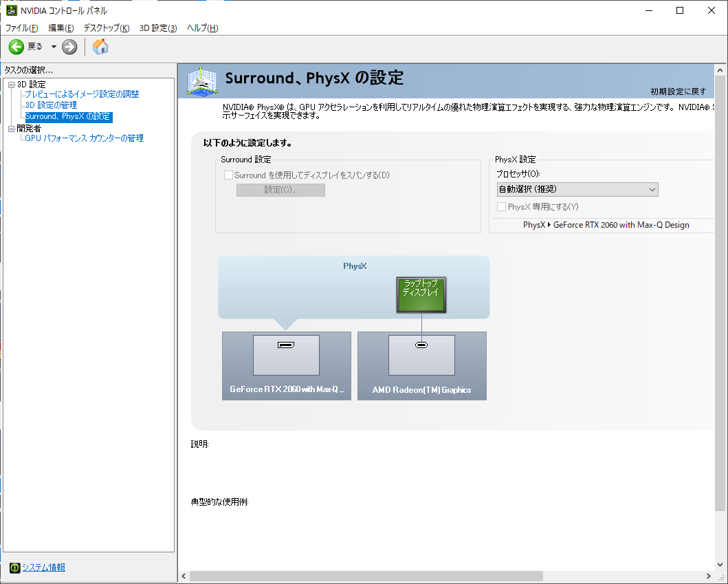Image resolution: width=728 pixels, height=584 pixels.
Task: Click the vertical scrollbar down arrow
Action: (720, 565)
